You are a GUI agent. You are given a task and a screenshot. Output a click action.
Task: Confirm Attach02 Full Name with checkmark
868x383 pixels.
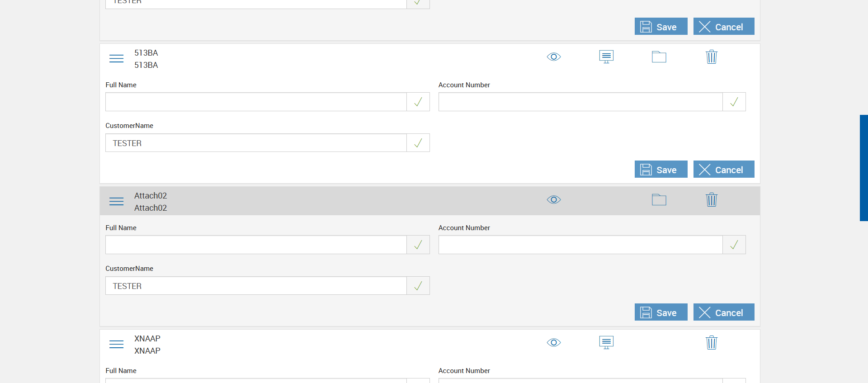click(418, 245)
